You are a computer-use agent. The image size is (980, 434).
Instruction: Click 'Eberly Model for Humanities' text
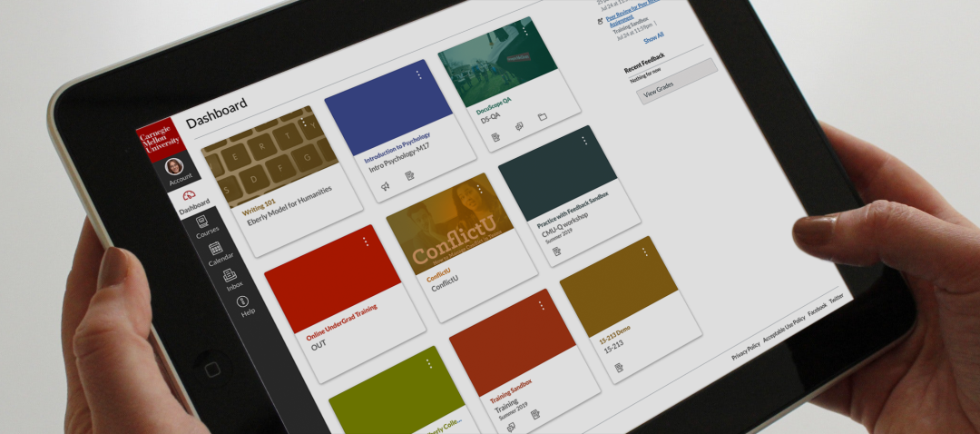[289, 206]
